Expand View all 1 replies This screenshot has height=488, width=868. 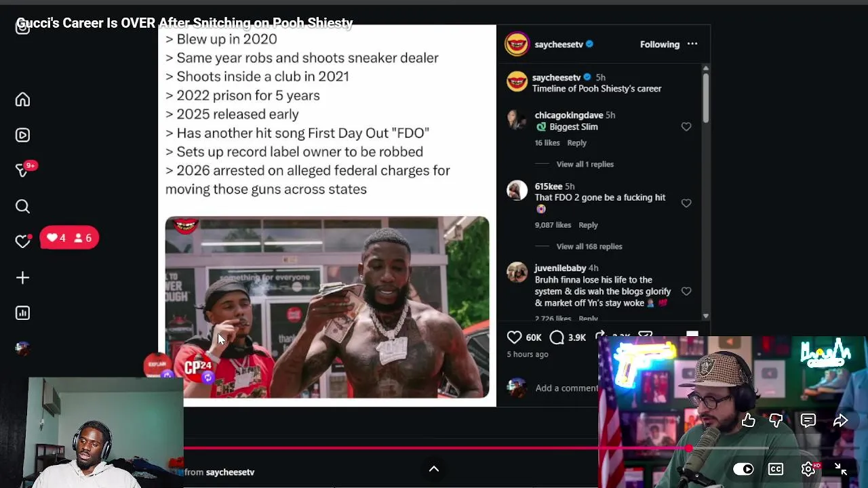585,164
